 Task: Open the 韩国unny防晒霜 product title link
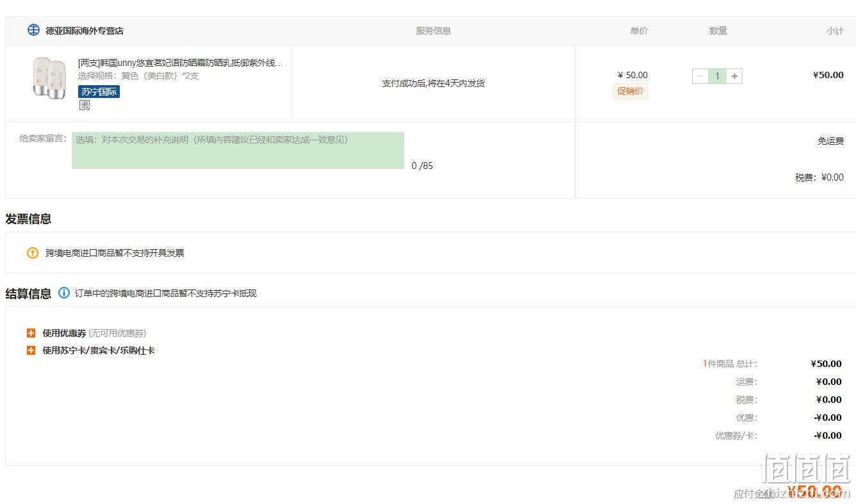coord(180,63)
